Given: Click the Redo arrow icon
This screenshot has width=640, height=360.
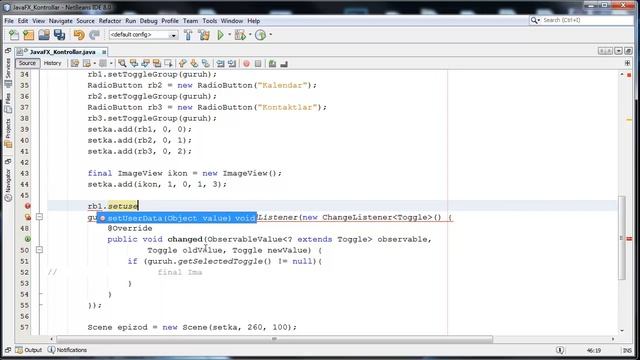Looking at the screenshot, I should click(94, 35).
